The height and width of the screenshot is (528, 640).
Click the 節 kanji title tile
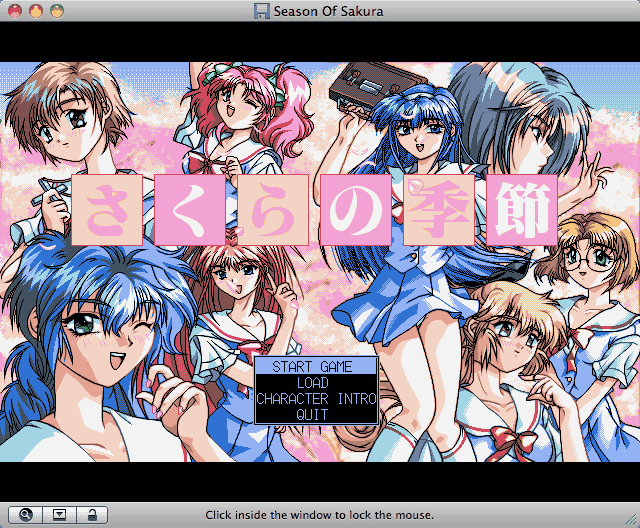point(523,210)
